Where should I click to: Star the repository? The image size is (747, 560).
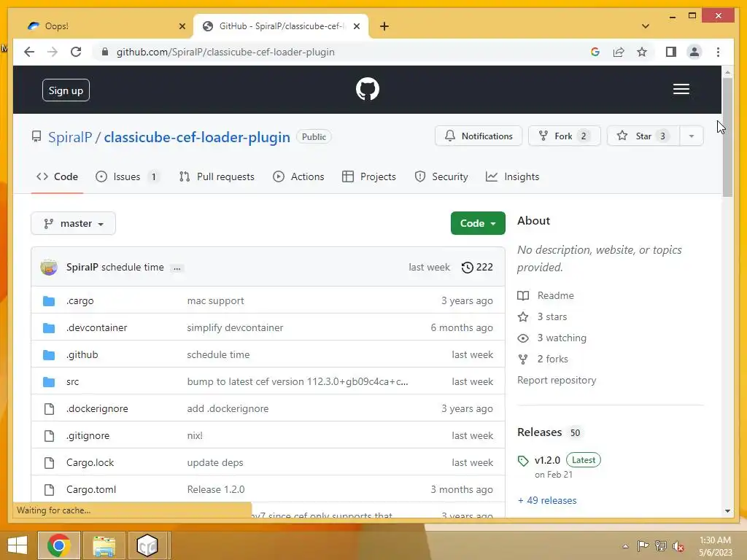[643, 136]
